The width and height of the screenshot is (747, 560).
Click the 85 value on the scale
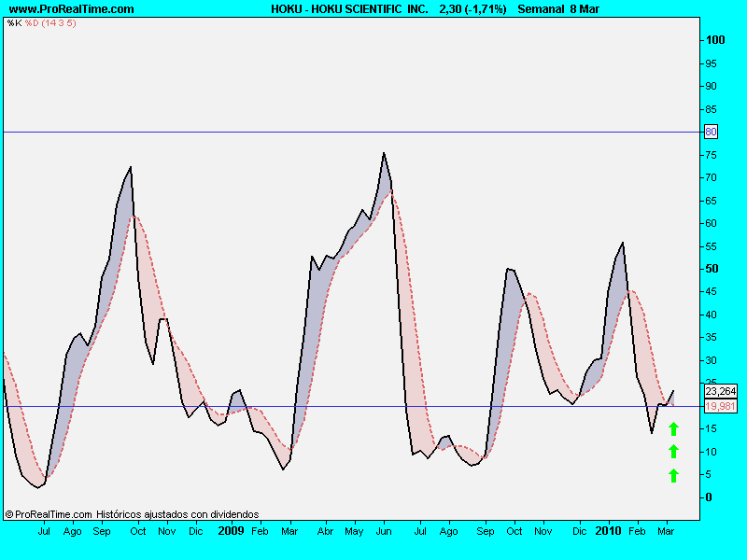coord(711,109)
